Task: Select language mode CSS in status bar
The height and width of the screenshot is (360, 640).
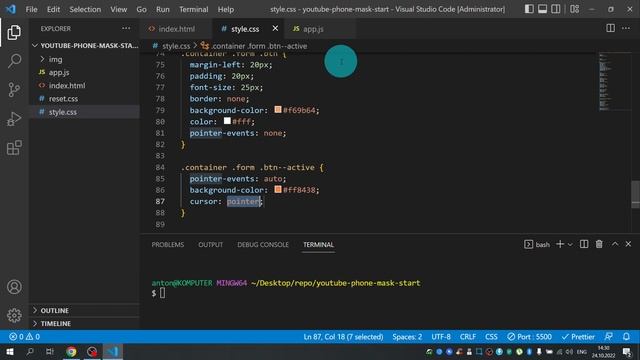Action: [491, 337]
